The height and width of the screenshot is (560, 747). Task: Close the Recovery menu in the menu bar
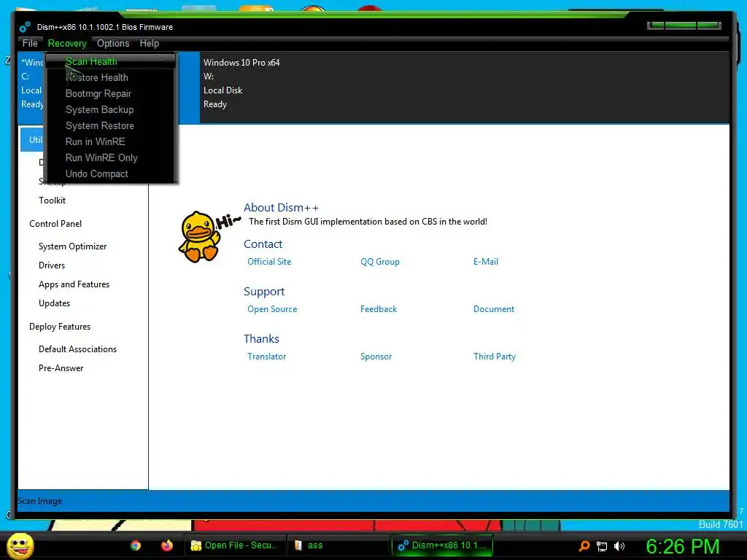(x=67, y=43)
